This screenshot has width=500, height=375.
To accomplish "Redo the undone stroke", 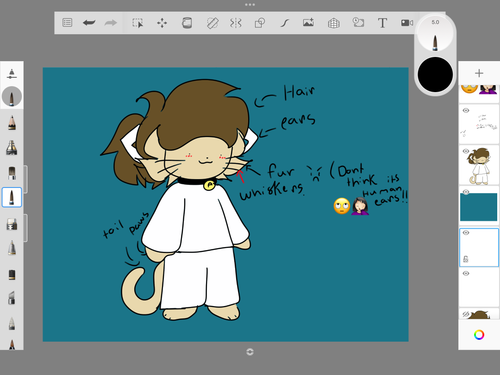I will (111, 23).
